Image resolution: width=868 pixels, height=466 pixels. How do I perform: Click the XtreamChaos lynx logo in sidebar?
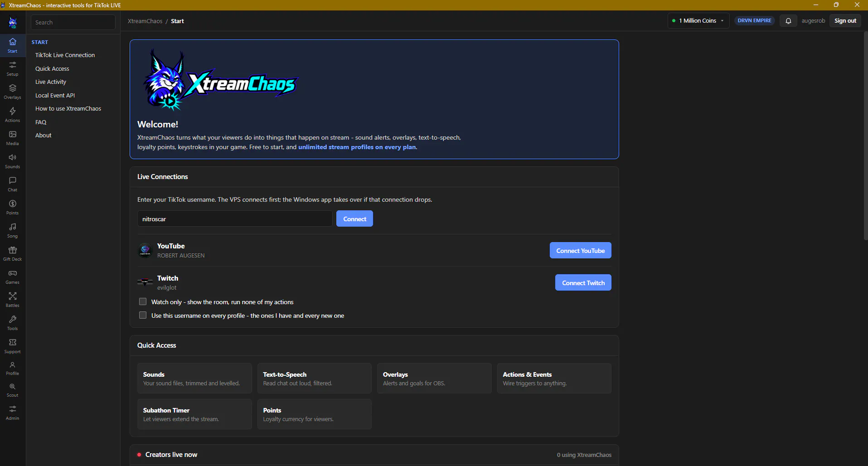13,22
